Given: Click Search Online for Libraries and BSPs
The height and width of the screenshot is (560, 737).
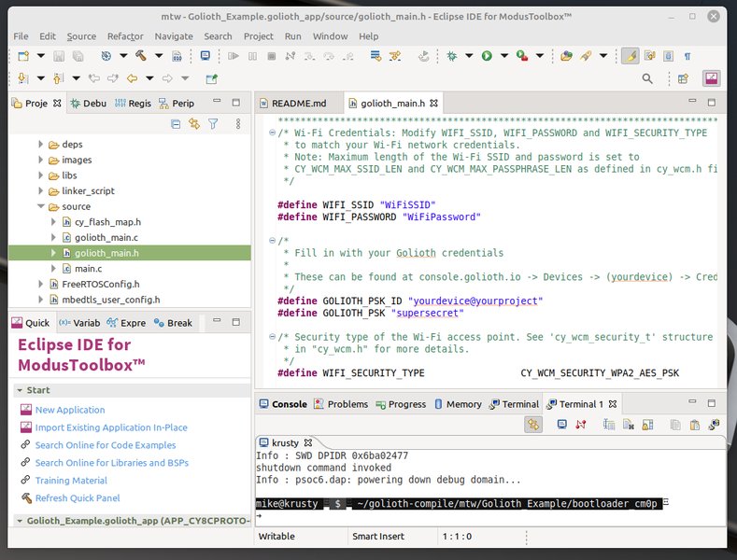Looking at the screenshot, I should (112, 463).
